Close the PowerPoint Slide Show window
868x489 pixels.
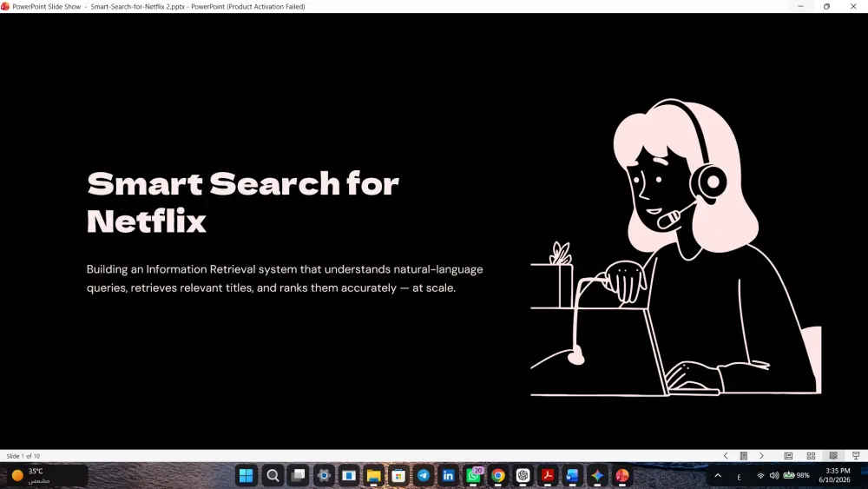coord(853,7)
